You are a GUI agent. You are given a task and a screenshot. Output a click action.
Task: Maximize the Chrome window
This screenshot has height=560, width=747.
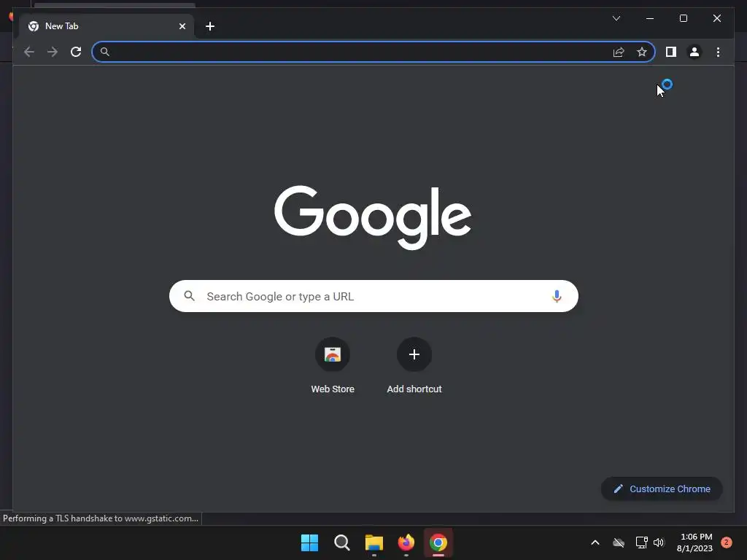pyautogui.click(x=683, y=18)
